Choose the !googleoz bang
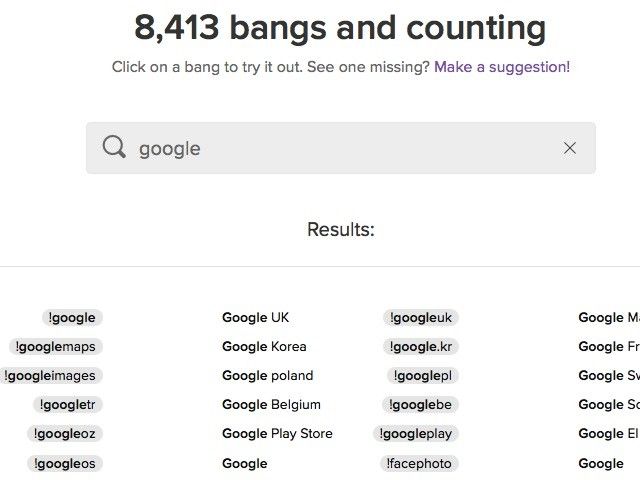The width and height of the screenshot is (640, 480). click(x=64, y=433)
